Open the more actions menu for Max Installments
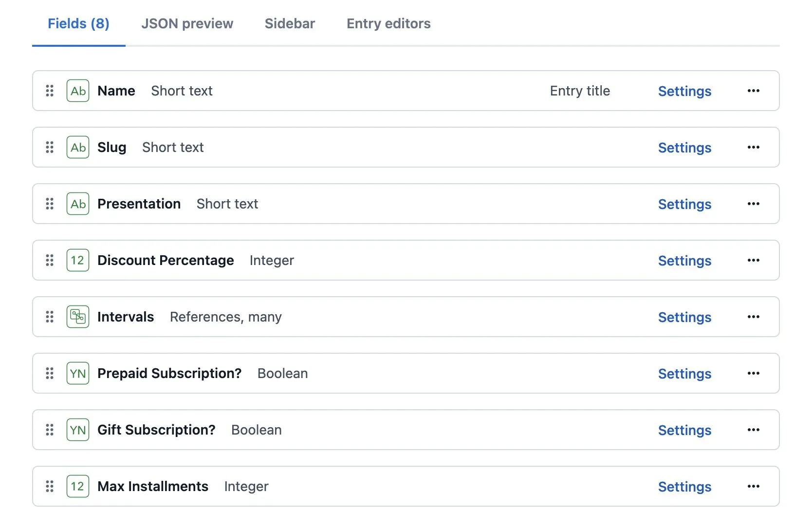The width and height of the screenshot is (812, 532). pos(754,486)
